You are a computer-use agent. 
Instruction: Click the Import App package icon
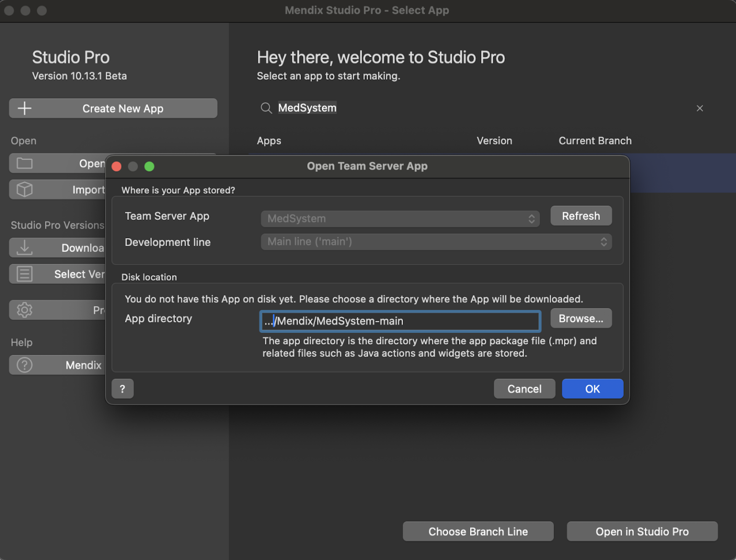(24, 189)
